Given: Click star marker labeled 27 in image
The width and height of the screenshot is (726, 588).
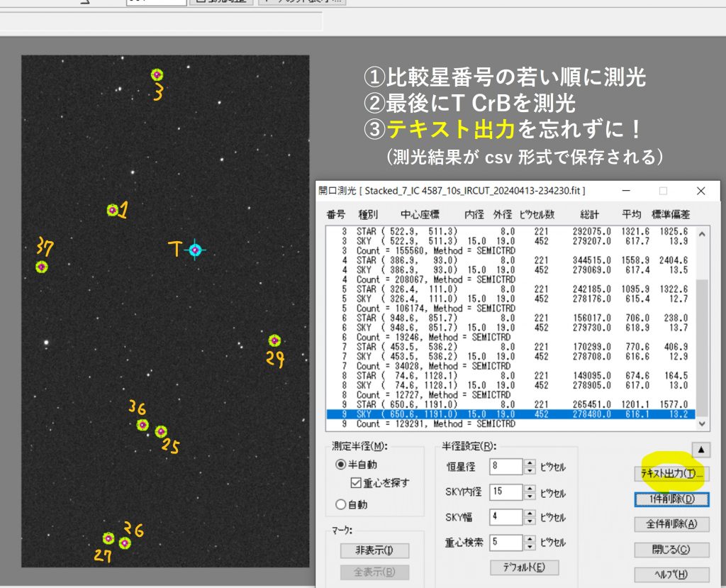Looking at the screenshot, I should [108, 538].
